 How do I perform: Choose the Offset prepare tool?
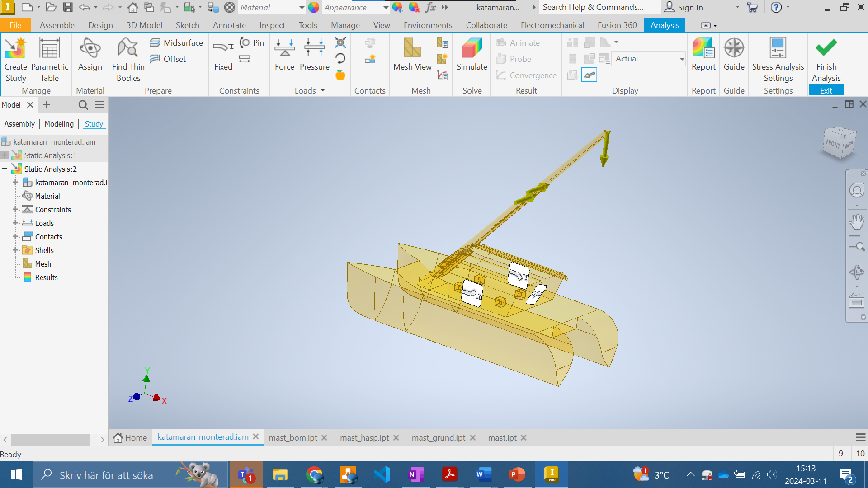pyautogui.click(x=168, y=59)
